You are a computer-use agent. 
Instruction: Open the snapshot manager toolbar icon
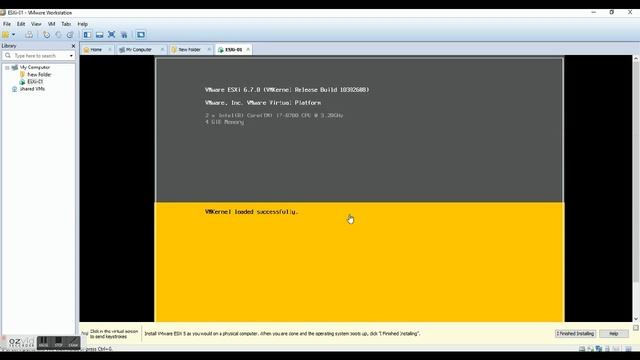pyautogui.click(x=70, y=35)
